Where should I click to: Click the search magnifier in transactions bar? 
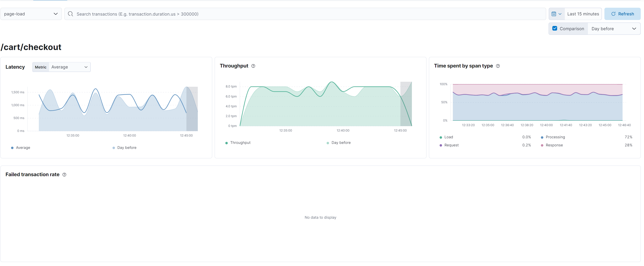[x=71, y=14]
